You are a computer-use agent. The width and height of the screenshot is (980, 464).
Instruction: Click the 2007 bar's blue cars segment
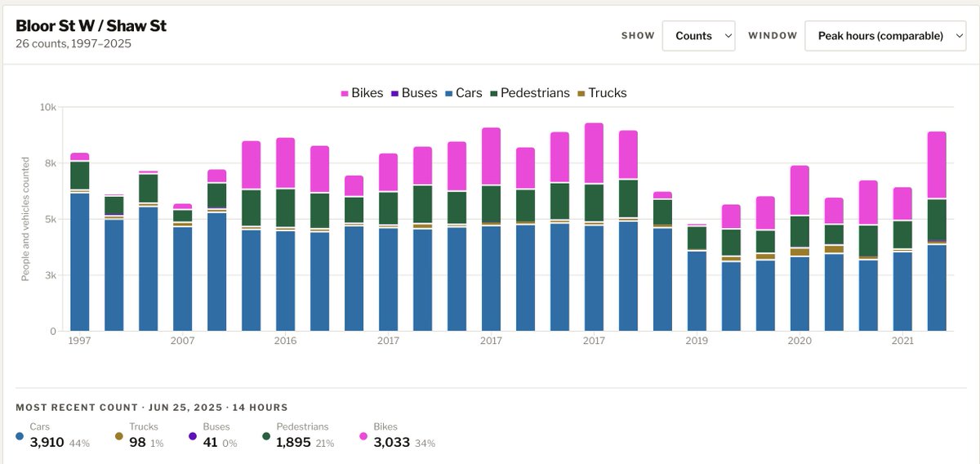(x=182, y=279)
